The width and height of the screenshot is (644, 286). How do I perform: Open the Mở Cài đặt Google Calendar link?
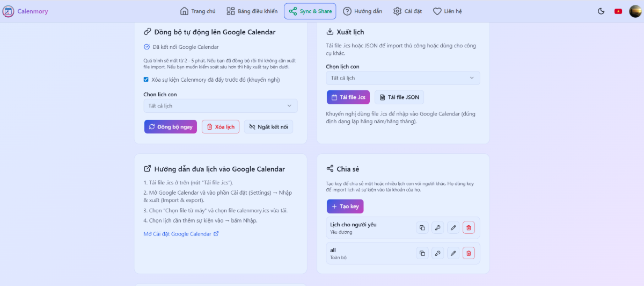(181, 234)
